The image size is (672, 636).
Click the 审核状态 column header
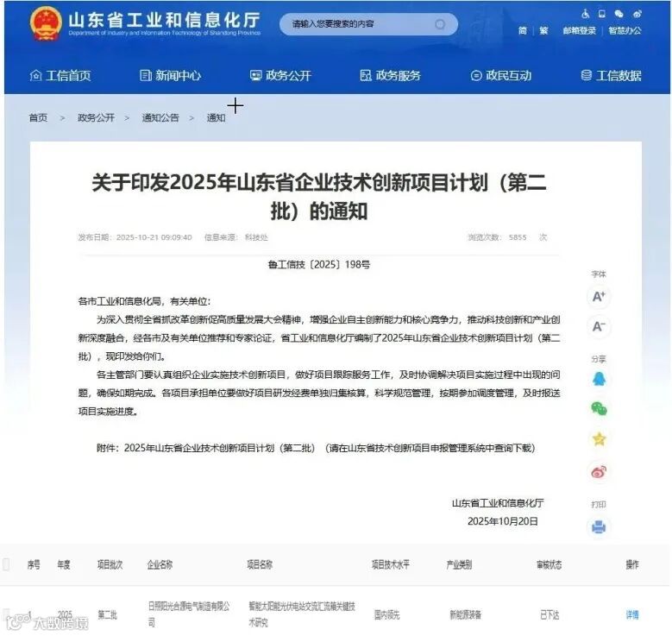click(x=549, y=565)
